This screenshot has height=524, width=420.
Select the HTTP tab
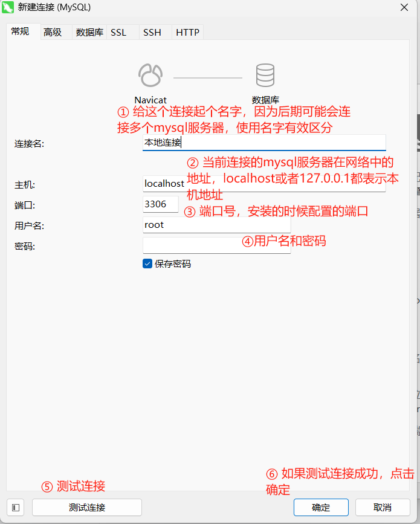click(187, 32)
